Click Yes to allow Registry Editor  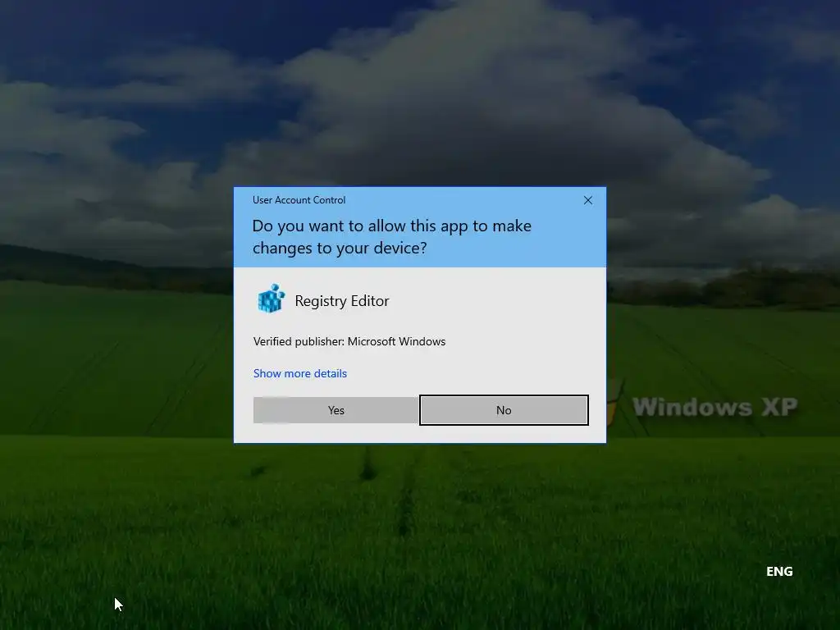coord(336,410)
